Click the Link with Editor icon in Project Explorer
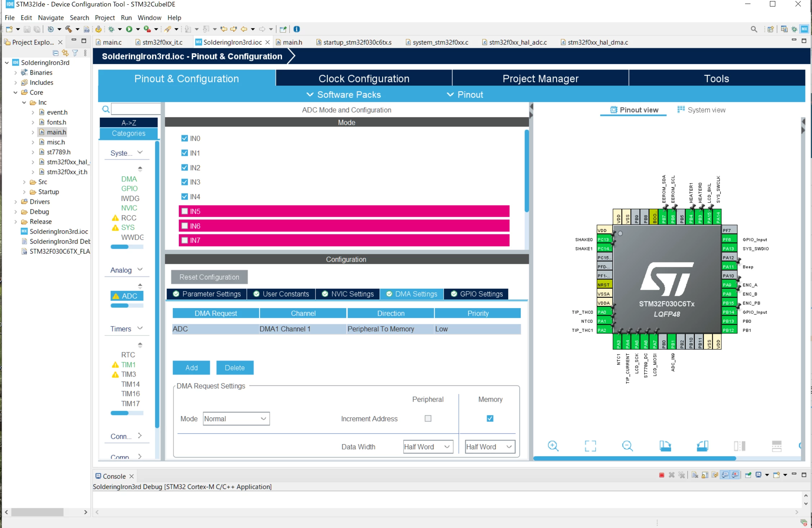 tap(65, 53)
